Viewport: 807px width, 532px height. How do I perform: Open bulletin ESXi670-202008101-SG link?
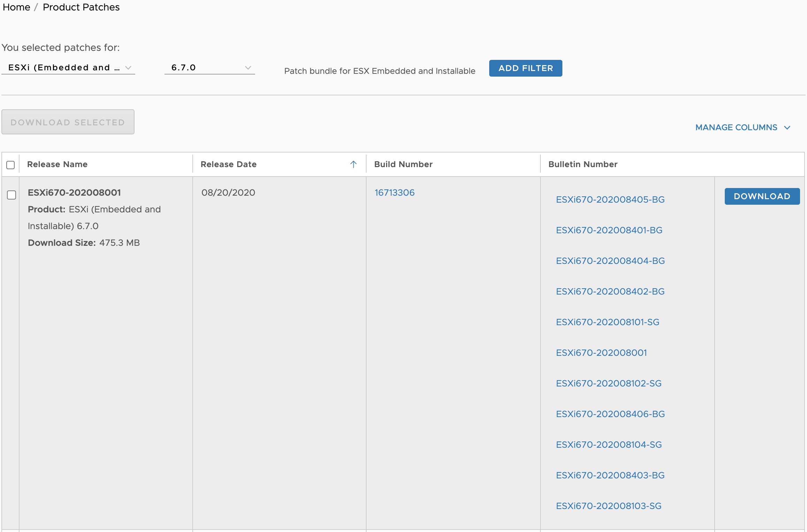point(607,322)
